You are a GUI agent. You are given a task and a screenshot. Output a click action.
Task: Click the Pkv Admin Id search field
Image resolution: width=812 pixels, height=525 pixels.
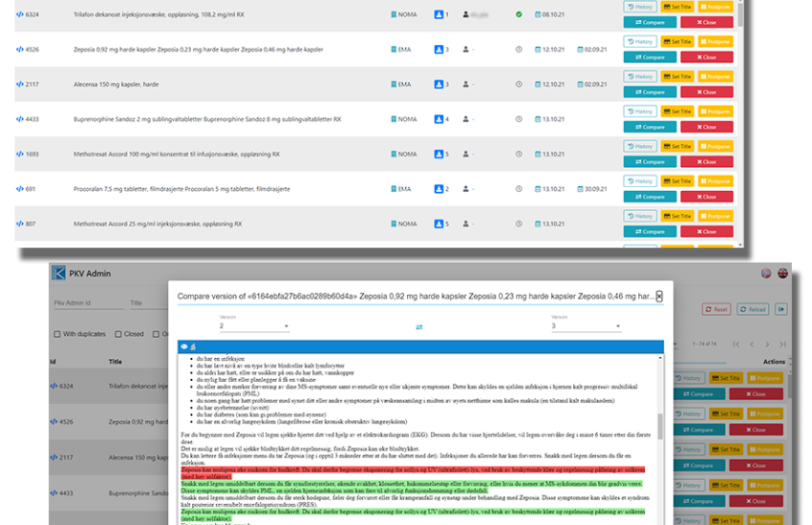(86, 304)
